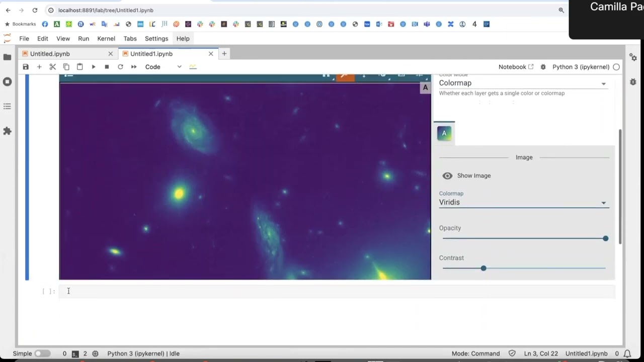The width and height of the screenshot is (644, 362).
Task: Click Python 3 (ipykernel) | Idle status
Action: pyautogui.click(x=143, y=353)
